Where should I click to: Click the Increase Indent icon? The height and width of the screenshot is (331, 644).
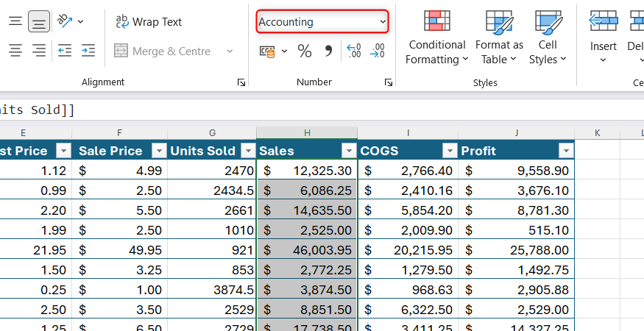[88, 51]
